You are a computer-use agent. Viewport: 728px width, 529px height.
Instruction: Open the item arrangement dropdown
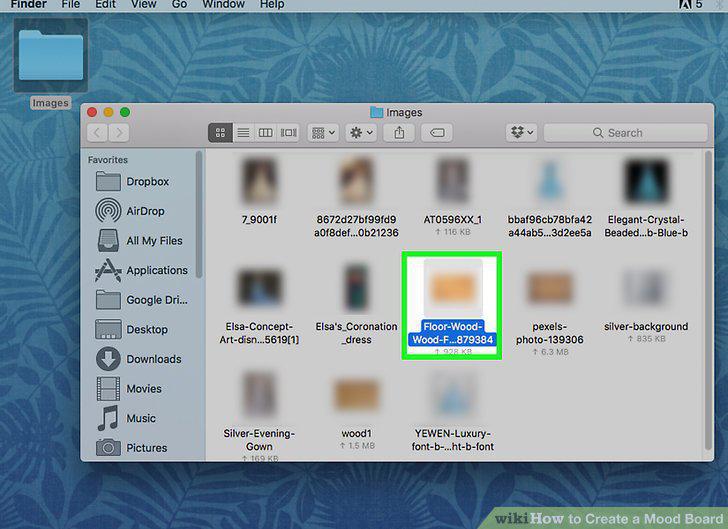pos(323,133)
